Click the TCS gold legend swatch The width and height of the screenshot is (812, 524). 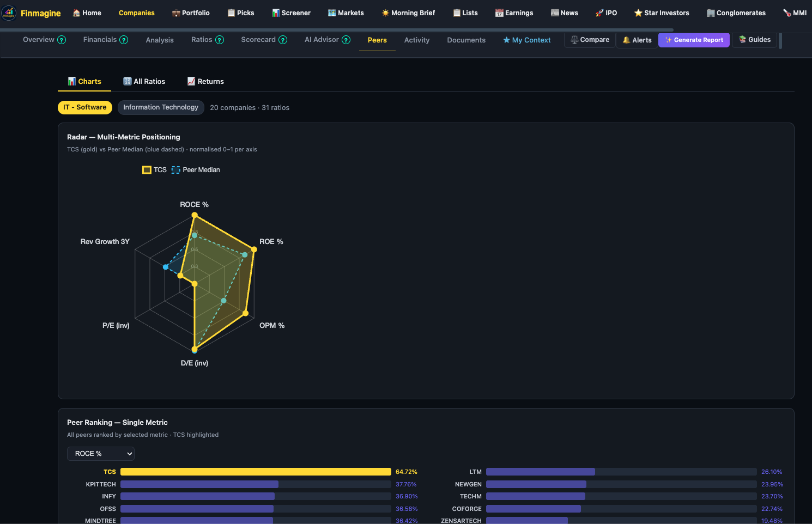[146, 169]
